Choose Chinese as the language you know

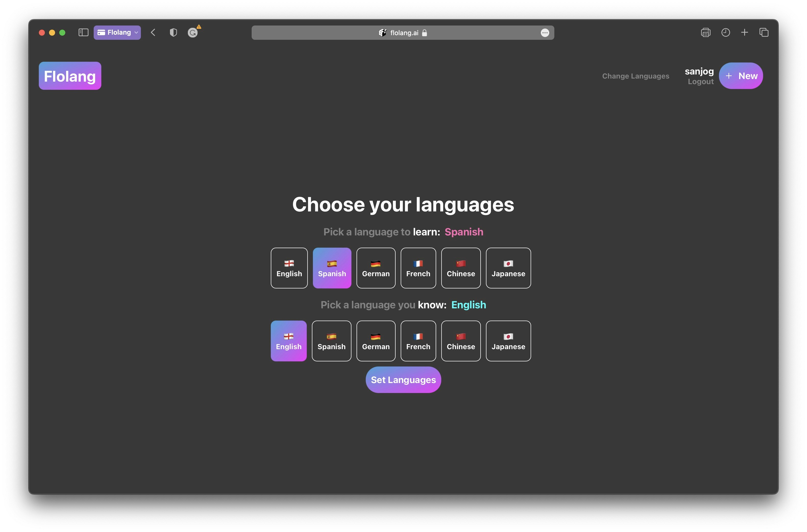tap(460, 341)
